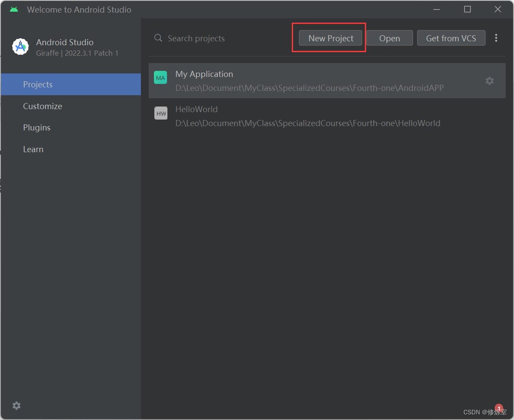Open settings gear at bottom left
Screen dimensions: 514x420
pos(17,406)
